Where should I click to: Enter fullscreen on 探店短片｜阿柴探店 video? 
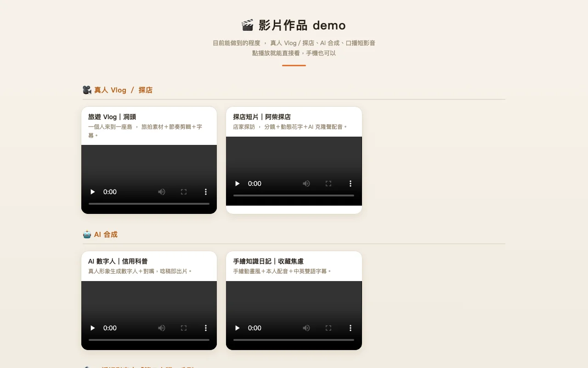[x=328, y=184]
